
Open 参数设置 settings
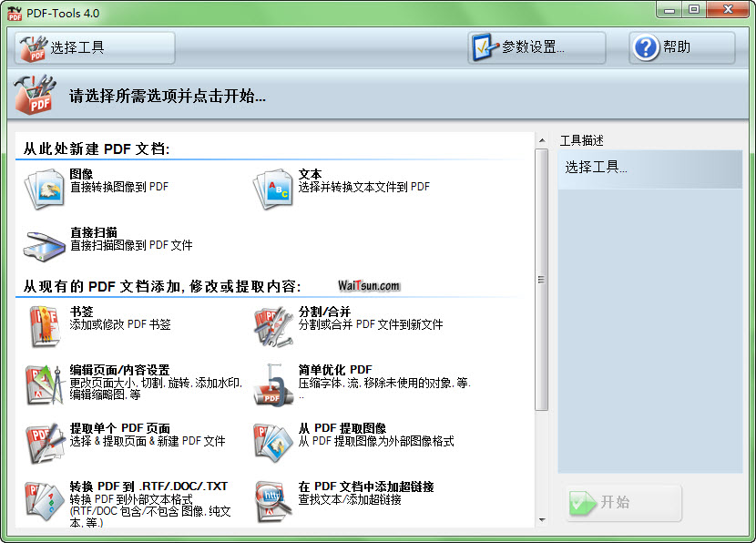pyautogui.click(x=536, y=47)
